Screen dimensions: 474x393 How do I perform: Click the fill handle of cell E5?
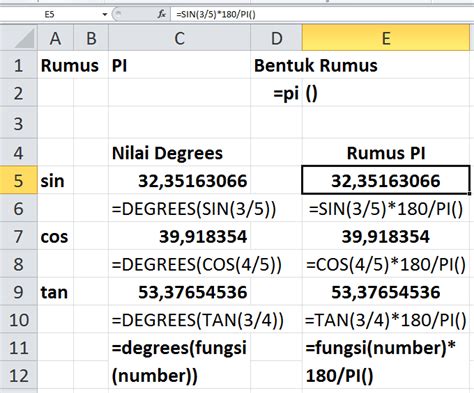pyautogui.click(x=470, y=193)
